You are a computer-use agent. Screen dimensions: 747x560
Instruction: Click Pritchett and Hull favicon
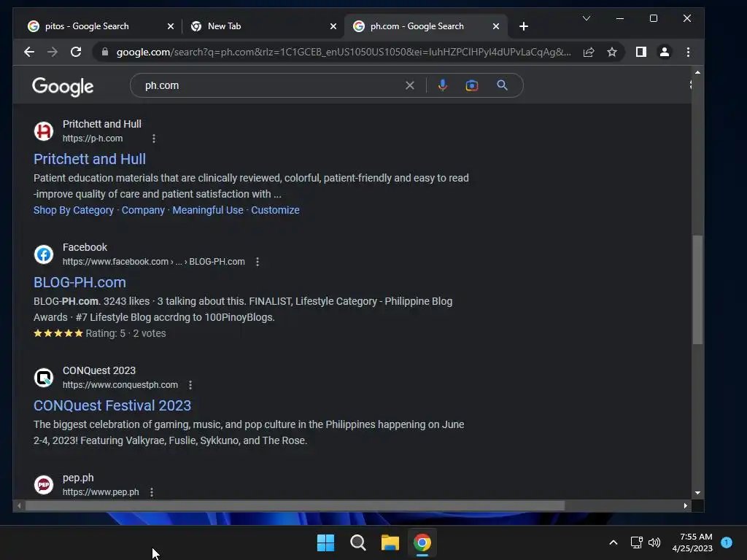coord(44,131)
